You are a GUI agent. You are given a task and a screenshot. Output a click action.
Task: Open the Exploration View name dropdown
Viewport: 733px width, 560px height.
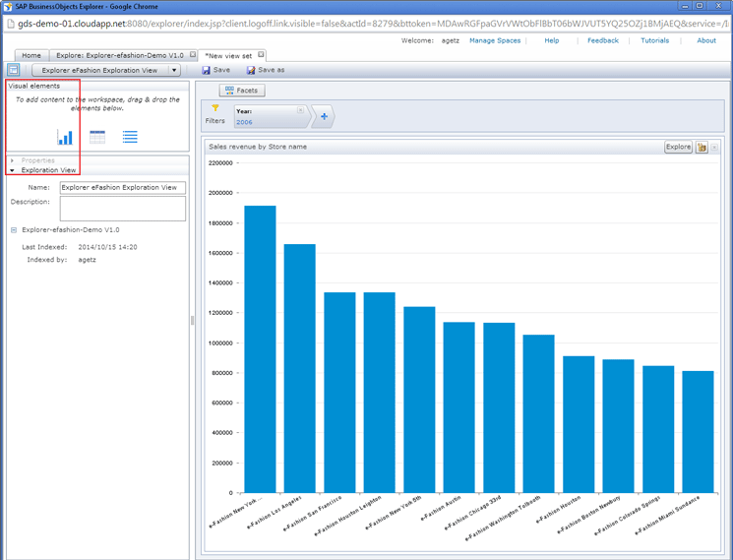174,70
